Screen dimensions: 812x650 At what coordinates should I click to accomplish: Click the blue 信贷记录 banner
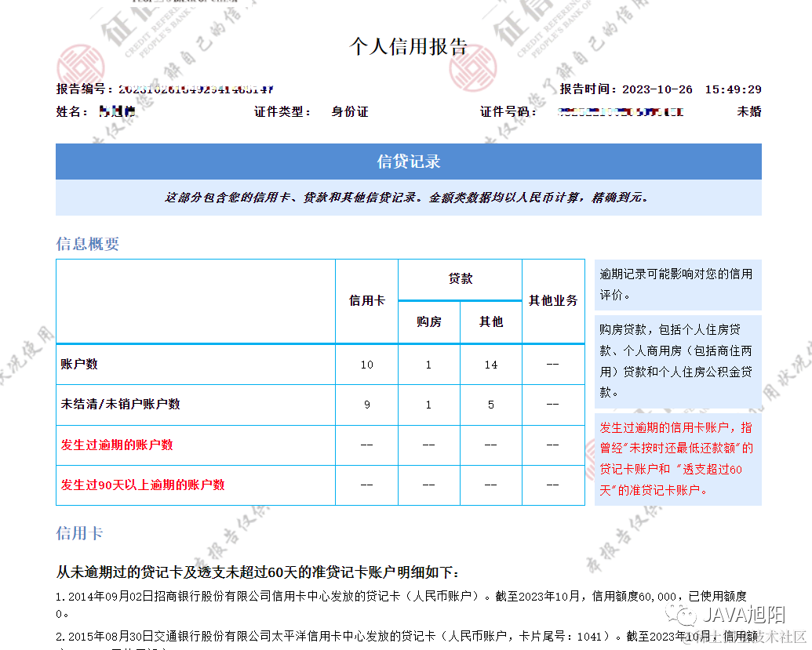408,162
